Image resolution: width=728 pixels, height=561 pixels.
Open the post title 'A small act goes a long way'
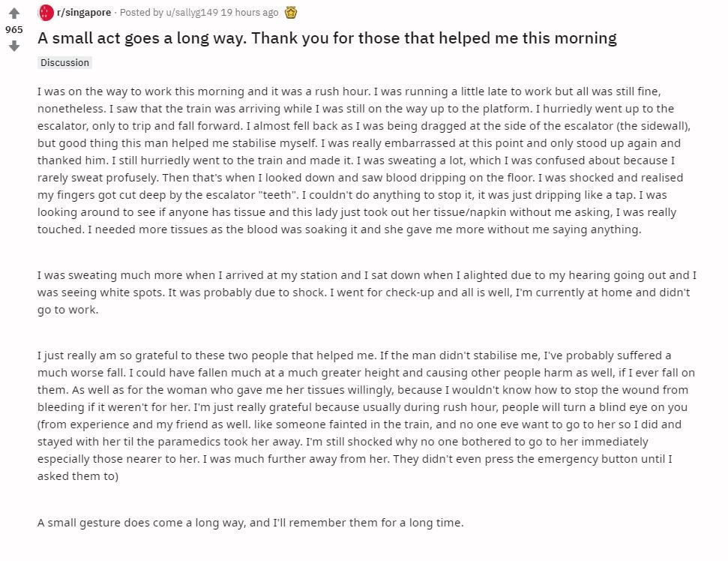tap(327, 38)
